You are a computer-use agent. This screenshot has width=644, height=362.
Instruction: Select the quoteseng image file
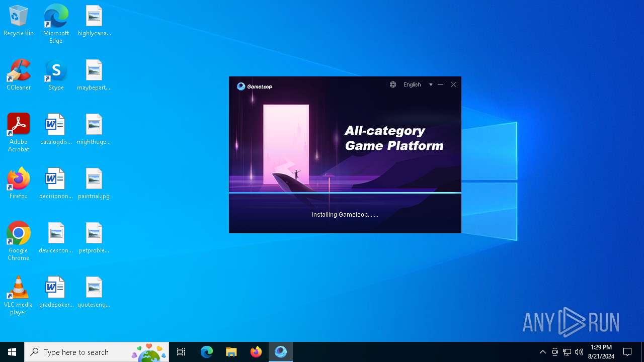click(x=94, y=293)
